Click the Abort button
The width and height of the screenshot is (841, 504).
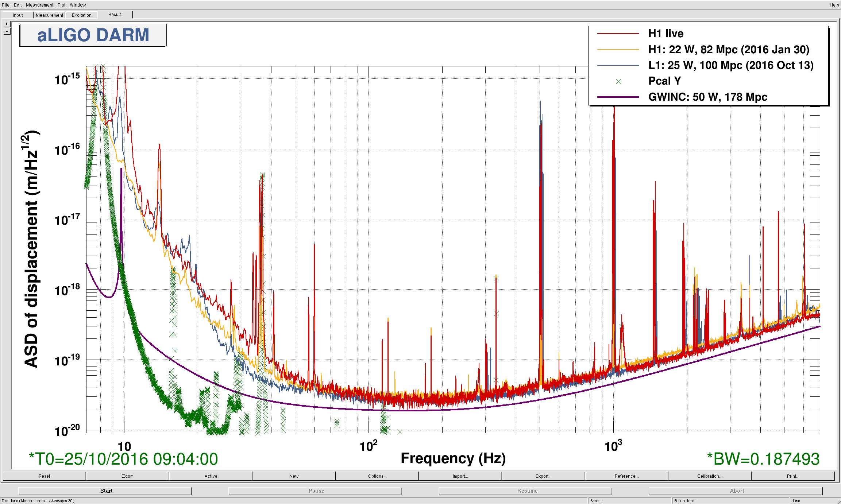click(x=736, y=491)
